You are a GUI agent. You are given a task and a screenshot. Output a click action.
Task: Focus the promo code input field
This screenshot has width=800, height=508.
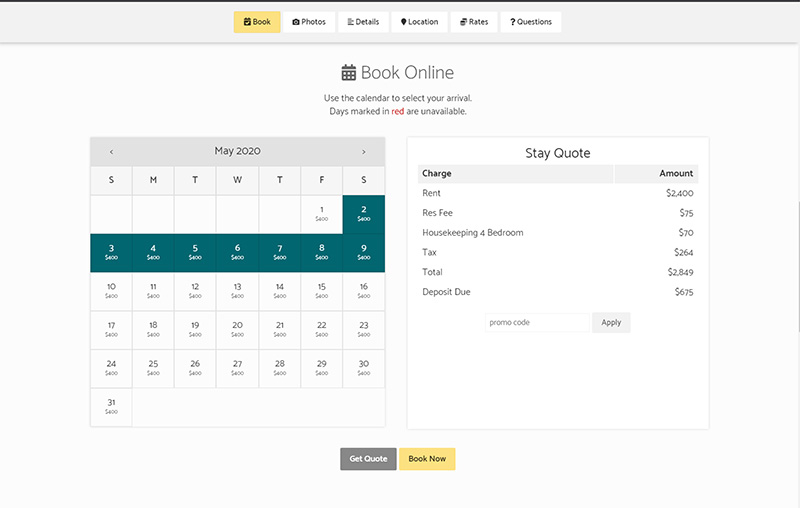(538, 322)
